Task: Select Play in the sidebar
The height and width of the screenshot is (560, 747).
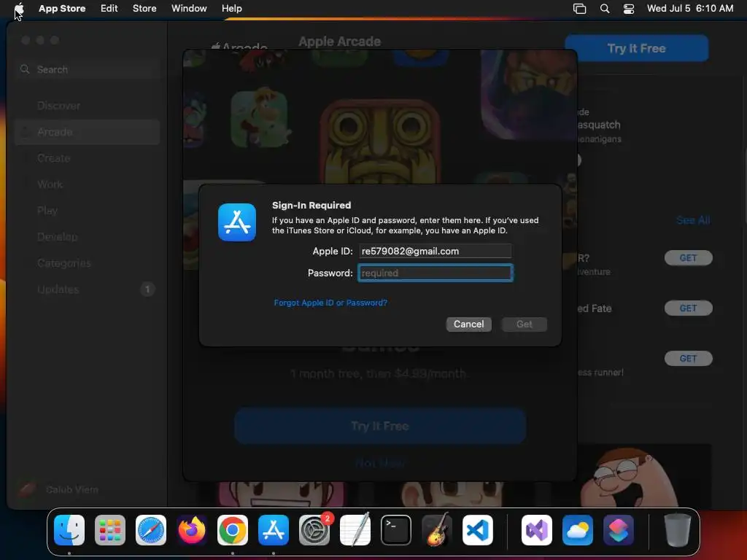Action: (x=88, y=211)
